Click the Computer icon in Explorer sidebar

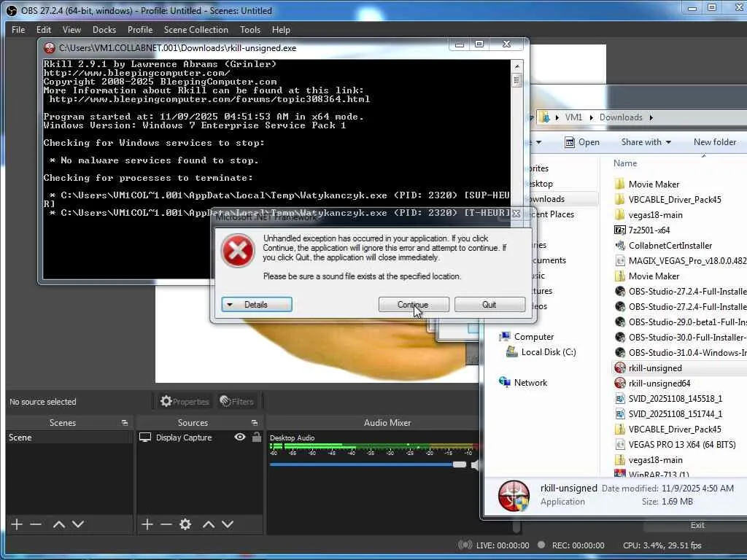(x=505, y=337)
